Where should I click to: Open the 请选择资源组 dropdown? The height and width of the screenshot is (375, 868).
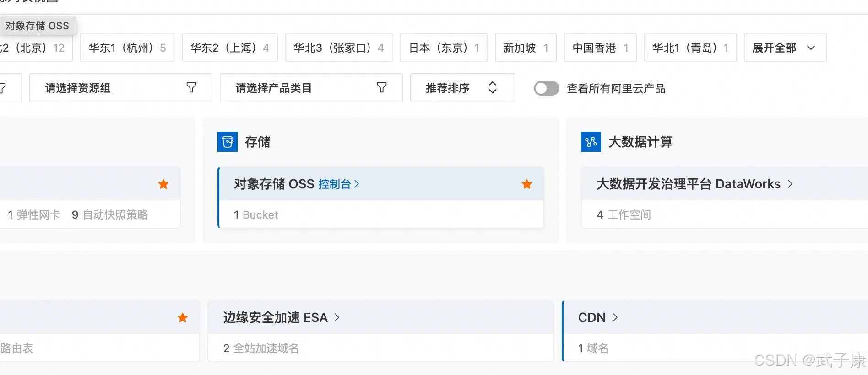(120, 88)
